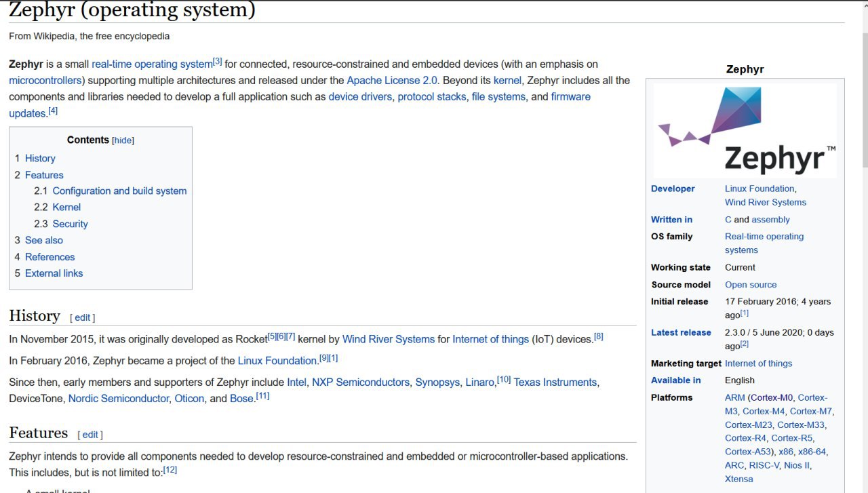Follow the kernel link in intro paragraph
Viewport: 868px width, 493px height.
coord(507,81)
